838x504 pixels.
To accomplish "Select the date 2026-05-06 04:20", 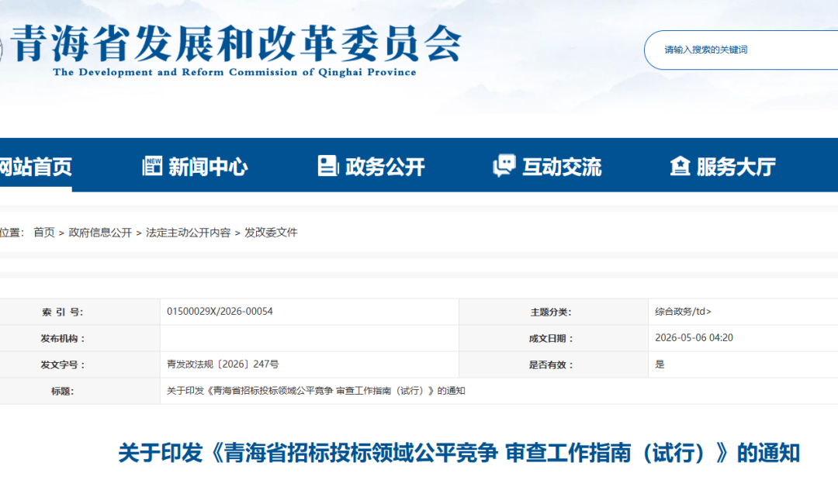I will point(694,338).
